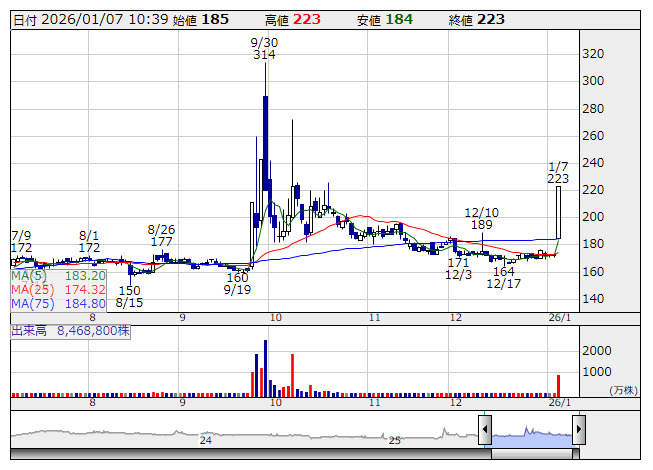Click the 12/10 high marker 189
The width and height of the screenshot is (653, 470).
point(481,226)
